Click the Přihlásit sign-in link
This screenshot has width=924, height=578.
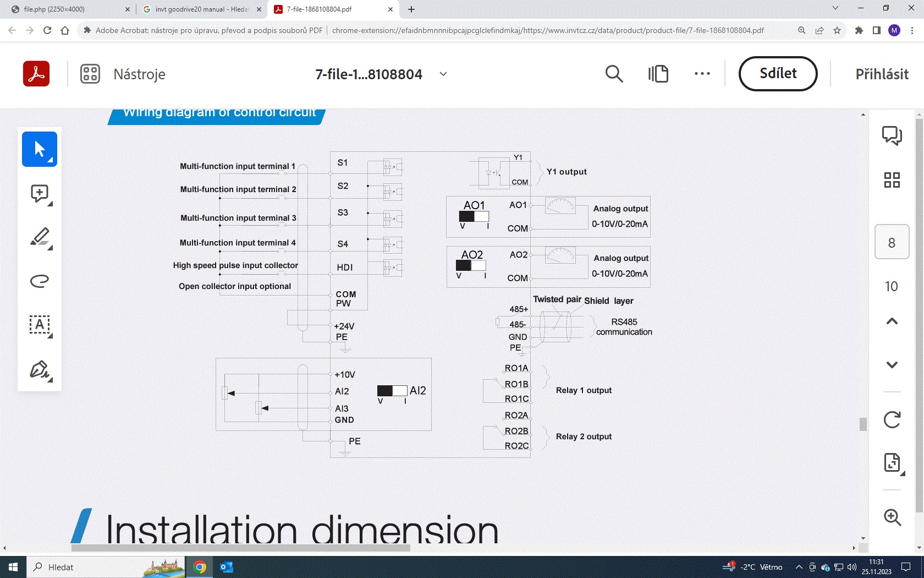point(882,74)
